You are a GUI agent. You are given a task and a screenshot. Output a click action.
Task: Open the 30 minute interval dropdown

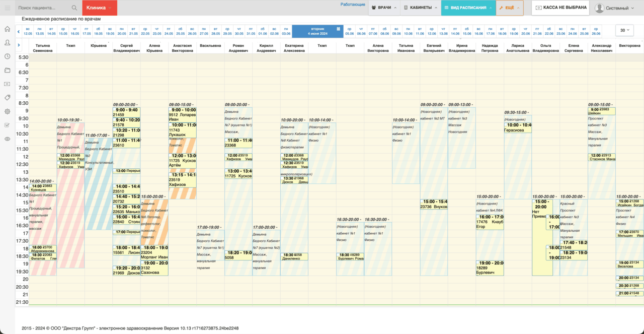click(624, 30)
